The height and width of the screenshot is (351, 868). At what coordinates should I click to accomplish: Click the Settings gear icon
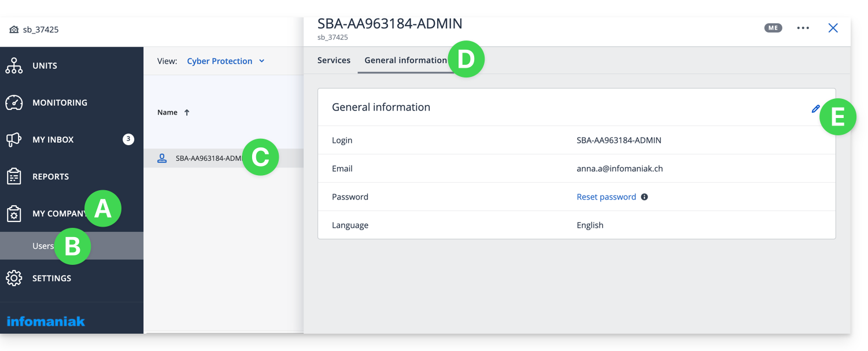click(x=14, y=278)
